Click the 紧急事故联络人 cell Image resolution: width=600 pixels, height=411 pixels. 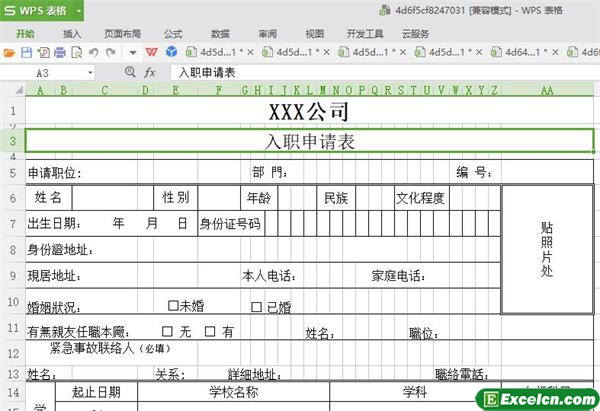109,349
